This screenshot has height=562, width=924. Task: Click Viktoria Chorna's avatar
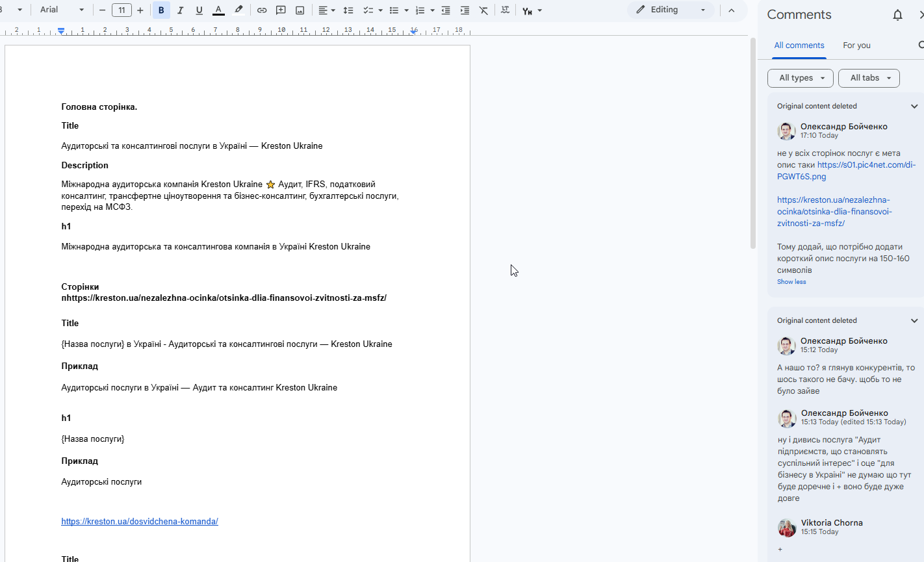point(787,528)
